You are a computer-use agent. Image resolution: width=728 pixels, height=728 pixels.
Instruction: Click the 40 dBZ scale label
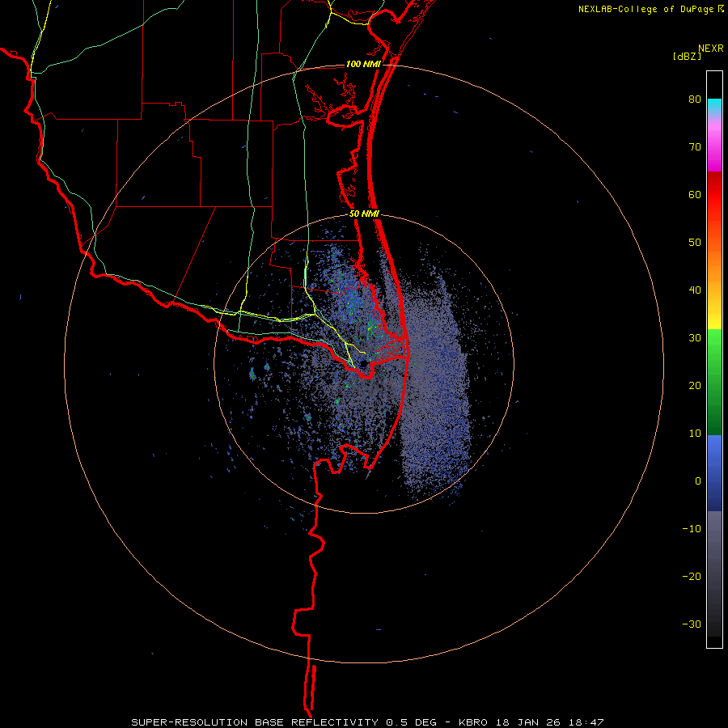point(695,290)
